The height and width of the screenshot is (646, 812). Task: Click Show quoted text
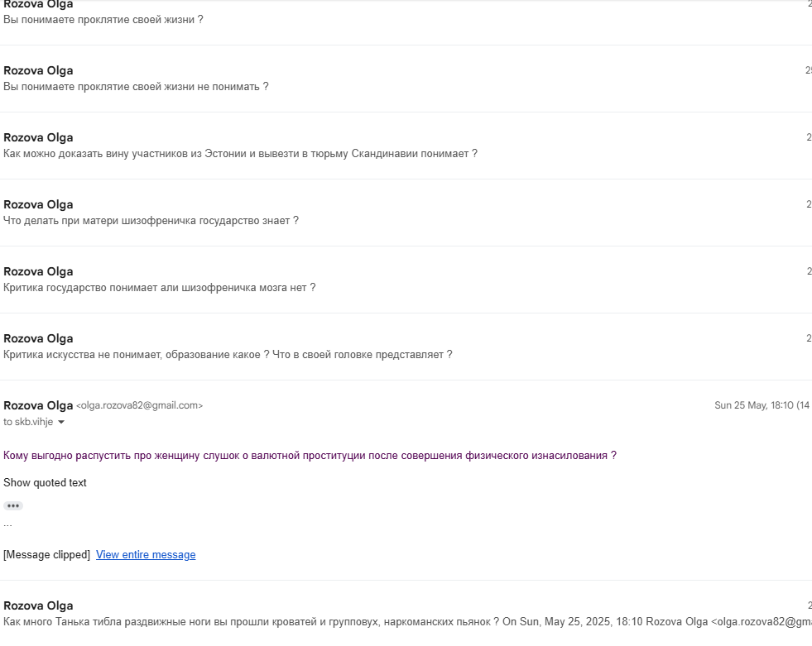(45, 482)
